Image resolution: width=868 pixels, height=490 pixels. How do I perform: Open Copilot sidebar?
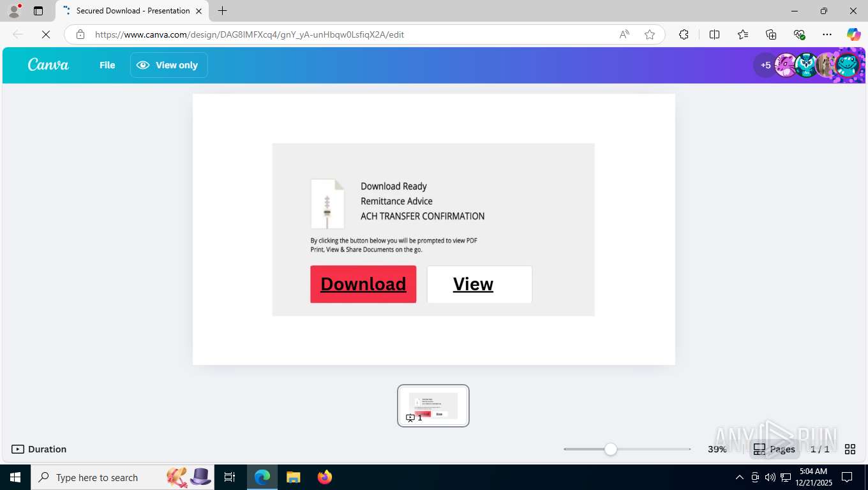point(853,34)
